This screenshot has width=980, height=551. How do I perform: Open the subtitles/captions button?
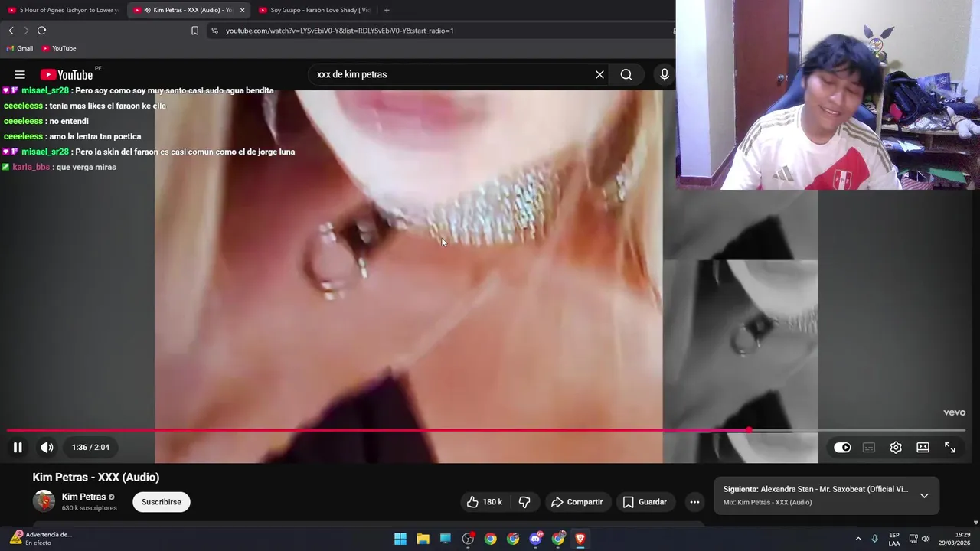point(869,448)
